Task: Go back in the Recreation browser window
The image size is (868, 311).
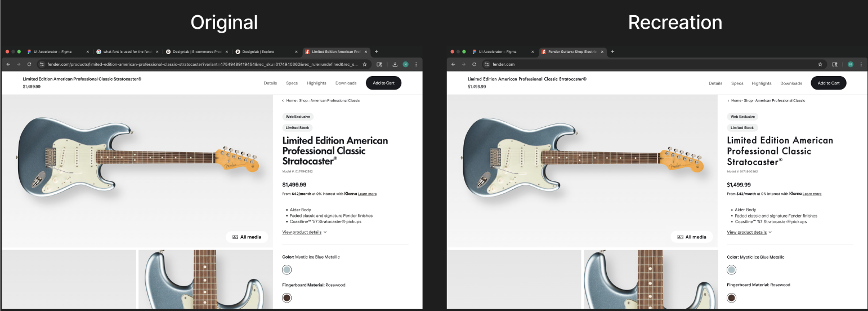Action: click(x=453, y=64)
